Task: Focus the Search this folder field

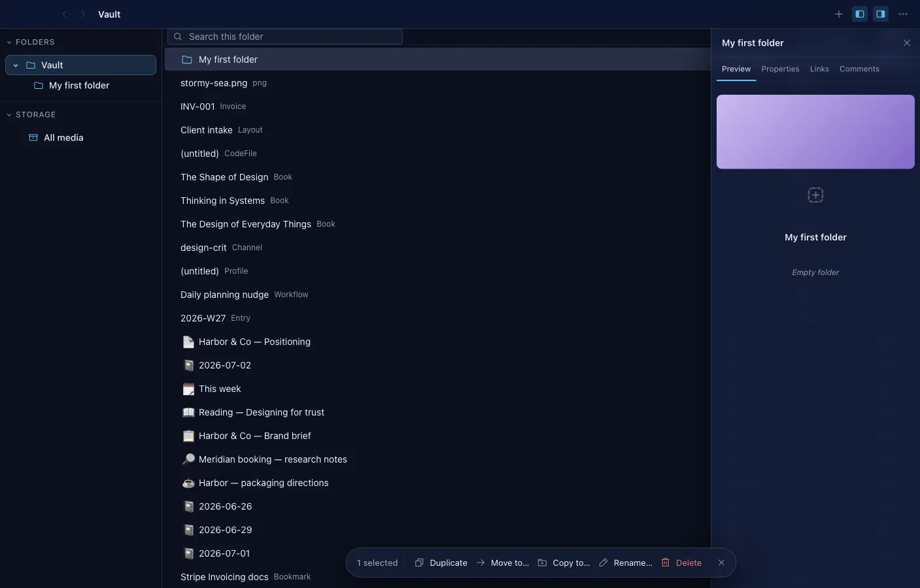Action: (x=285, y=37)
